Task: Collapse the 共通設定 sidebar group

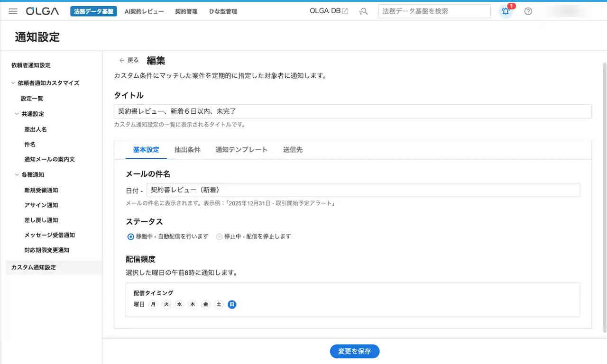Action: 17,114
